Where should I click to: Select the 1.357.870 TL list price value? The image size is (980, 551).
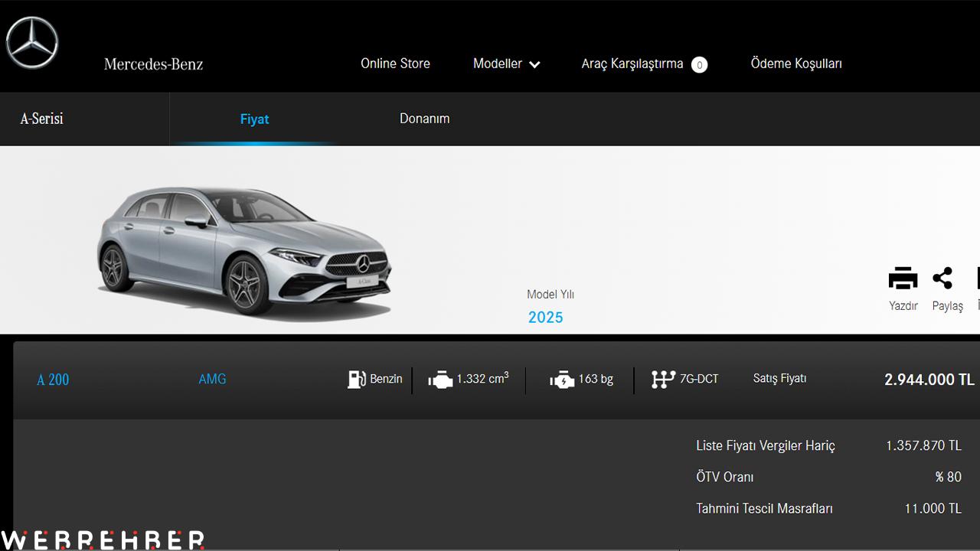point(923,445)
